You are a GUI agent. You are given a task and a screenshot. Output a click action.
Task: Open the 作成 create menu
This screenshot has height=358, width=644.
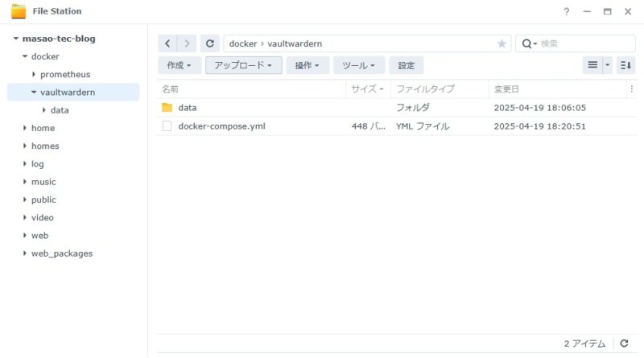click(180, 65)
